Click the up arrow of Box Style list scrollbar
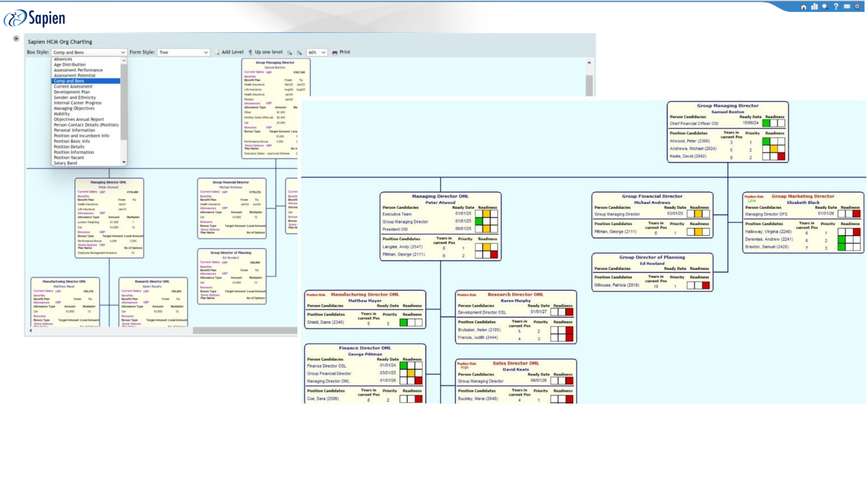The width and height of the screenshot is (868, 486). point(124,60)
